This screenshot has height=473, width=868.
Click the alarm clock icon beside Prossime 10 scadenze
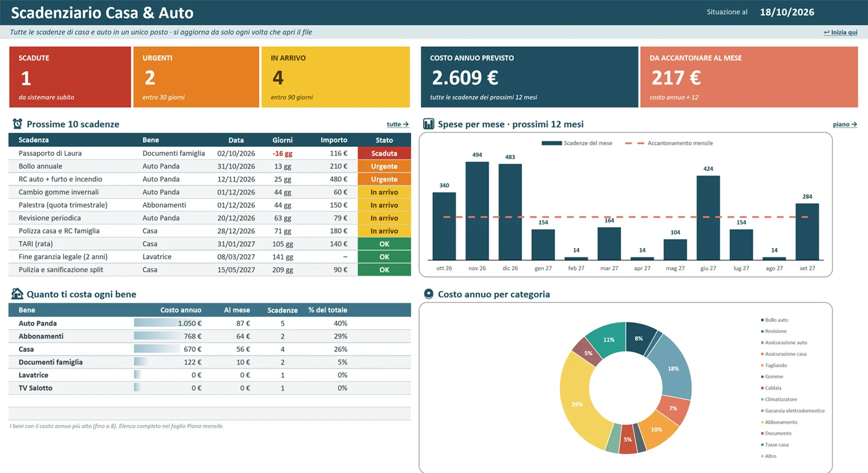(17, 124)
